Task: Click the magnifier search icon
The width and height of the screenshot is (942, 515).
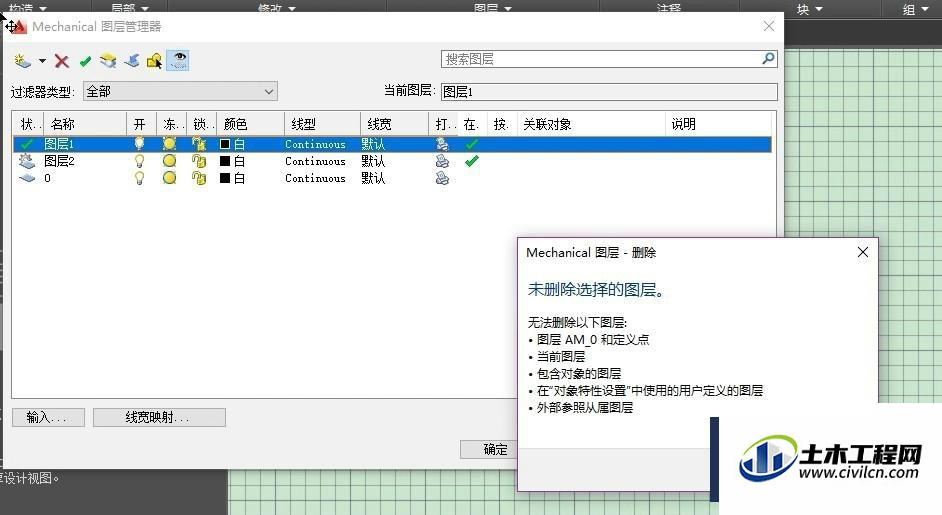Action: 768,58
